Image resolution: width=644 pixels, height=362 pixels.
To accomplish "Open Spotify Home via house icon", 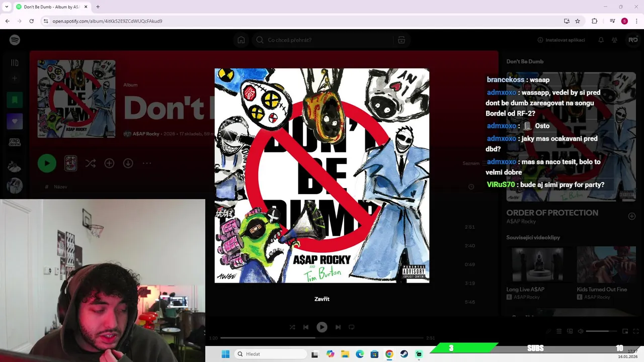I will click(241, 40).
